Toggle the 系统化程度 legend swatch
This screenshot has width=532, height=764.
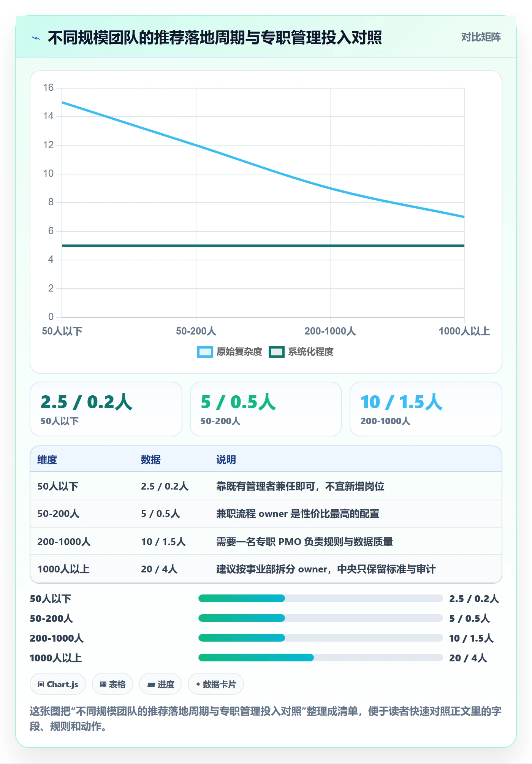277,352
